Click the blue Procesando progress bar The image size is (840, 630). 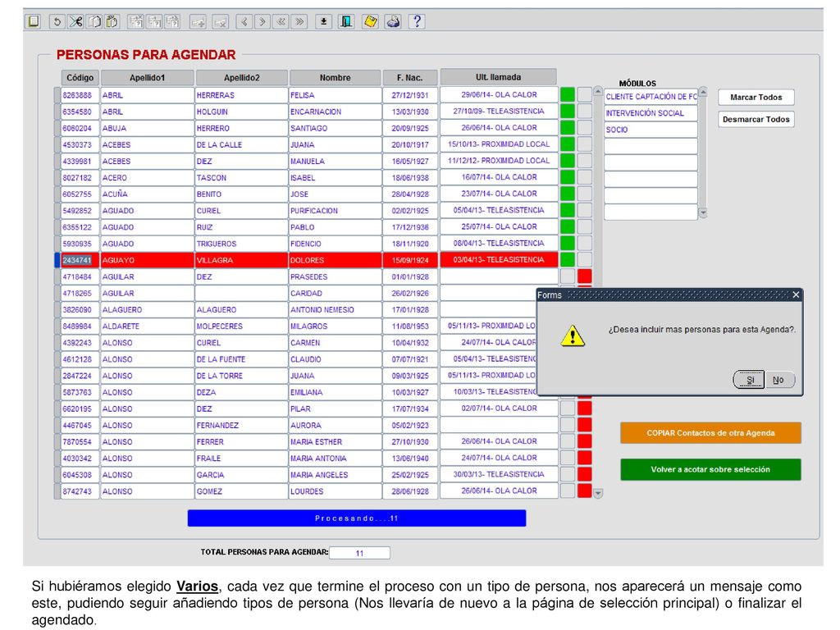click(x=357, y=518)
